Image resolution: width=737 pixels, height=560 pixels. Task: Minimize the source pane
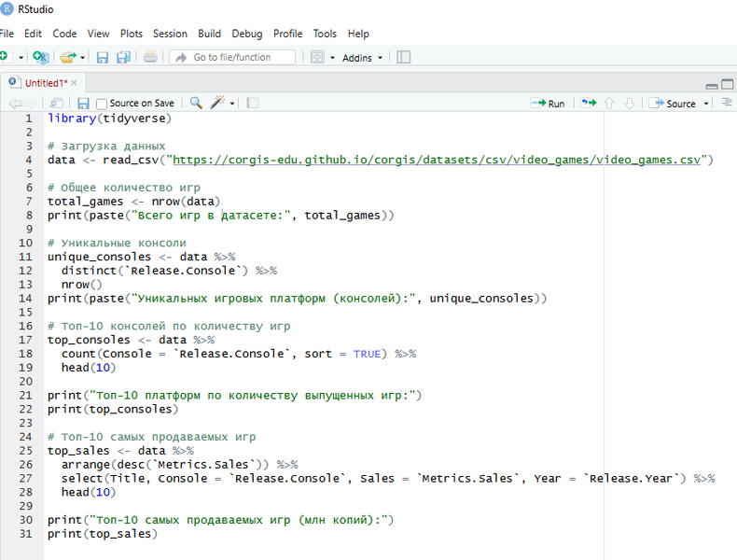[712, 86]
